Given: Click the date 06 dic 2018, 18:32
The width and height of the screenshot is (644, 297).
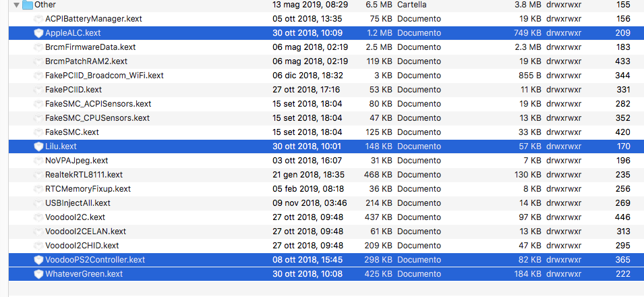Looking at the screenshot, I should pyautogui.click(x=308, y=76).
